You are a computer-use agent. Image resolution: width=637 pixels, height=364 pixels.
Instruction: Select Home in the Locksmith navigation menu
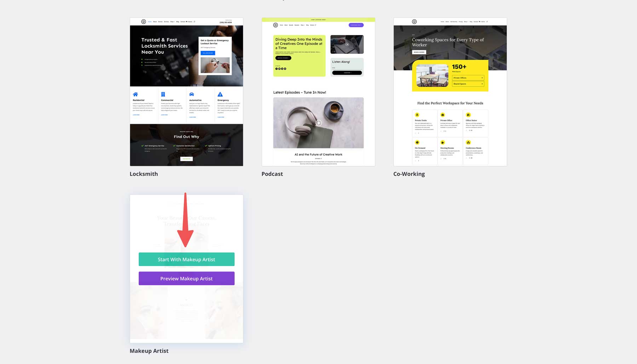[x=150, y=22]
